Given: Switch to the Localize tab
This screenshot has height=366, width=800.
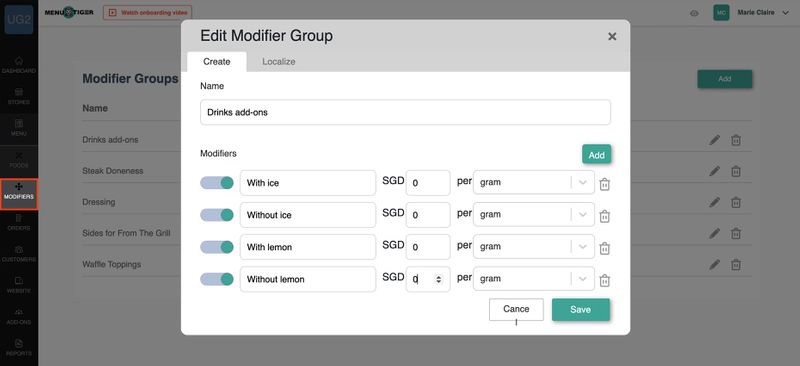Looking at the screenshot, I should (x=279, y=62).
